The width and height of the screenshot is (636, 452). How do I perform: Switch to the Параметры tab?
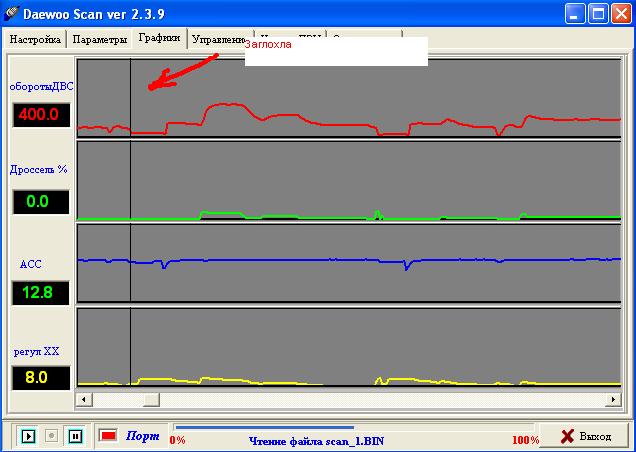click(x=99, y=40)
